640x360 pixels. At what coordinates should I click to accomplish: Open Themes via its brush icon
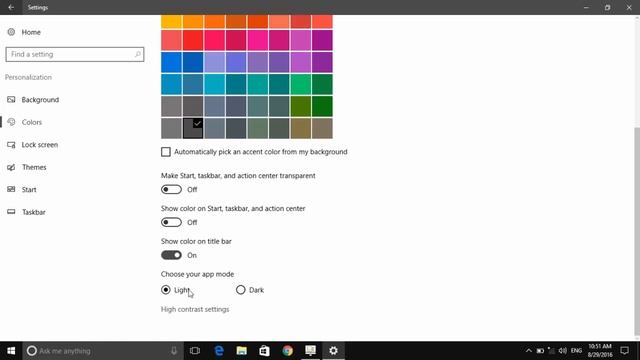tap(11, 167)
